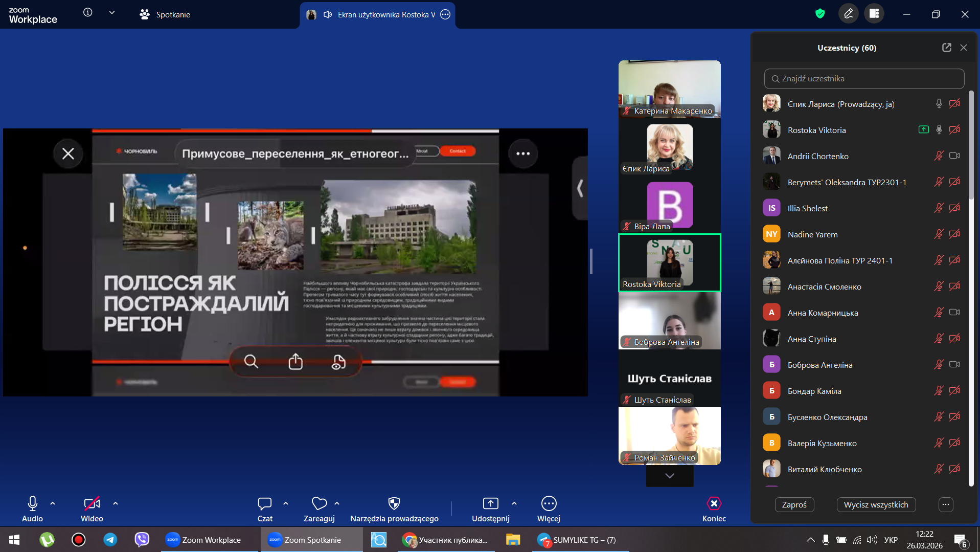Open Spotkanie meeting tab
Screen dimensions: 980x552
165,14
